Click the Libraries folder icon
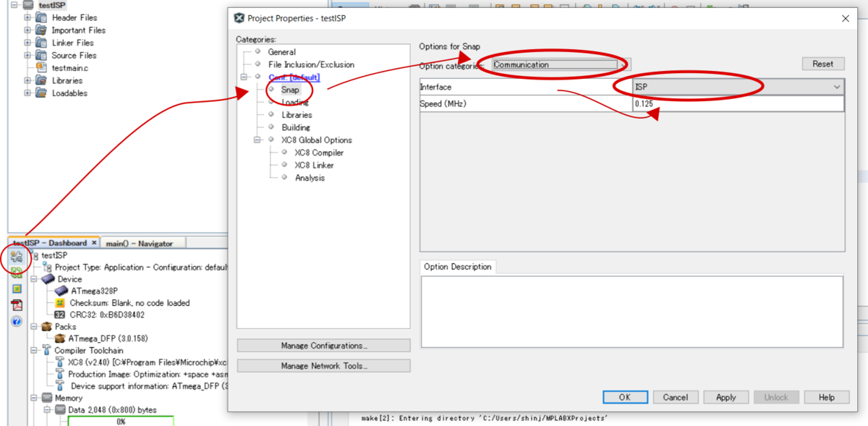868x426 pixels. pos(41,80)
